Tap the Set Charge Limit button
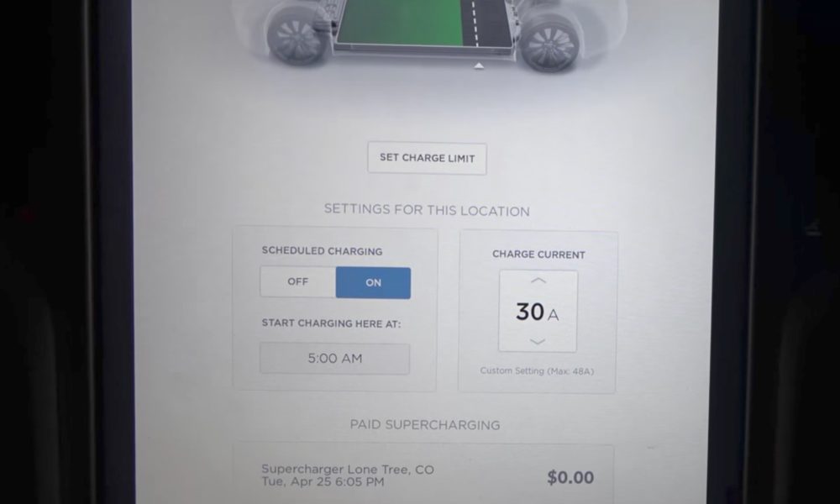The image size is (840, 504). click(x=427, y=158)
